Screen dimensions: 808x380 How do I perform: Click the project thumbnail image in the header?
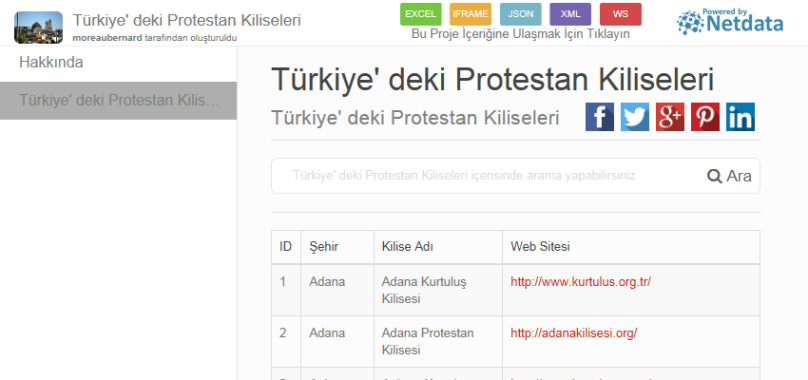click(x=38, y=27)
